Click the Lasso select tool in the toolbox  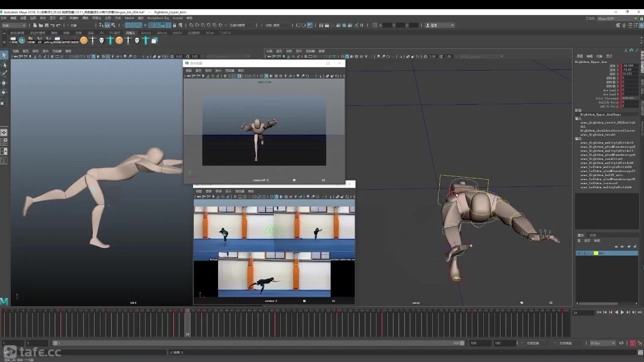point(4,64)
